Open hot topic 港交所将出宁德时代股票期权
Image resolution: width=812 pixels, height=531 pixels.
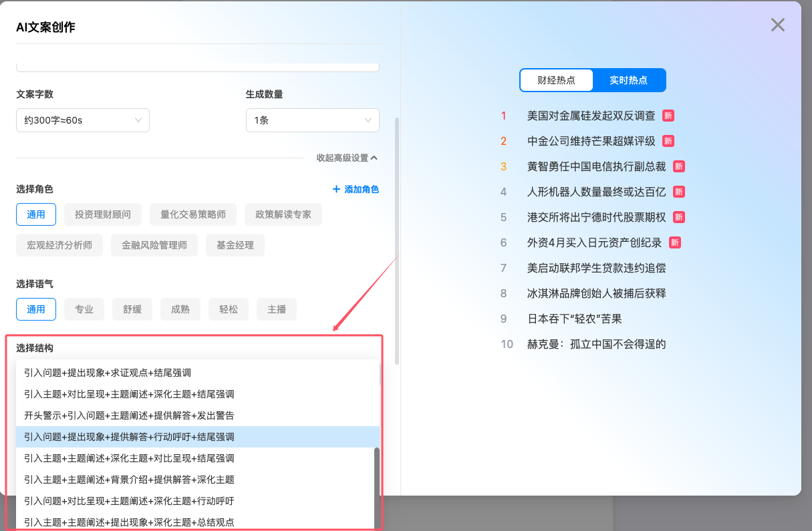(596, 217)
